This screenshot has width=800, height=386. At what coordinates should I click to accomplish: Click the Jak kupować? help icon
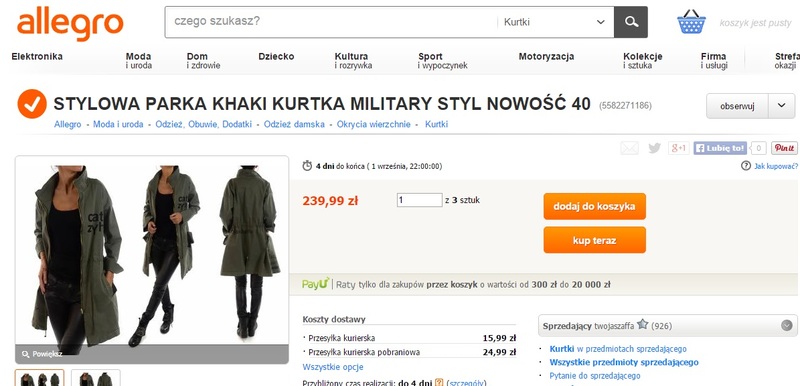pos(745,166)
